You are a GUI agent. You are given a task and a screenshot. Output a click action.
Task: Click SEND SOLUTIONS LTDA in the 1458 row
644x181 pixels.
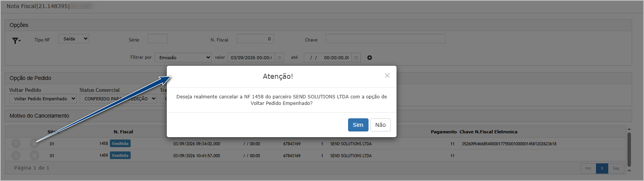[351, 144]
